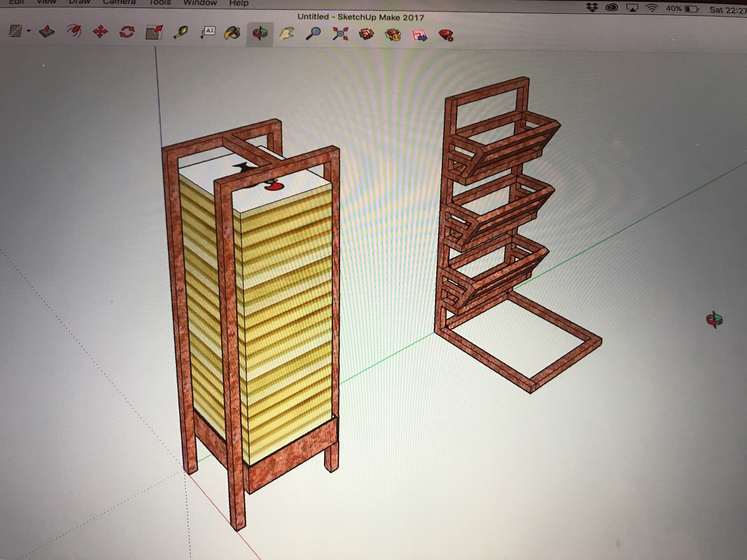747x560 pixels.
Task: Expand the shape tool dropdown arrow
Action: tap(29, 31)
